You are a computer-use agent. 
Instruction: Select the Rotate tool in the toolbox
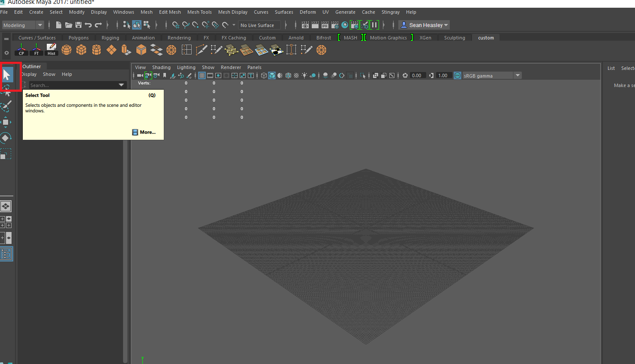tap(6, 138)
